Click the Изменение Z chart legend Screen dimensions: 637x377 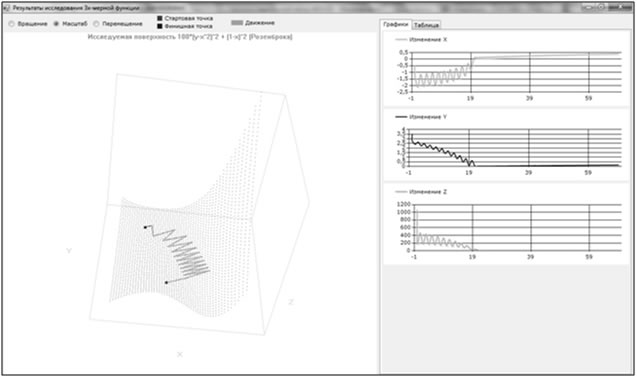coord(421,192)
